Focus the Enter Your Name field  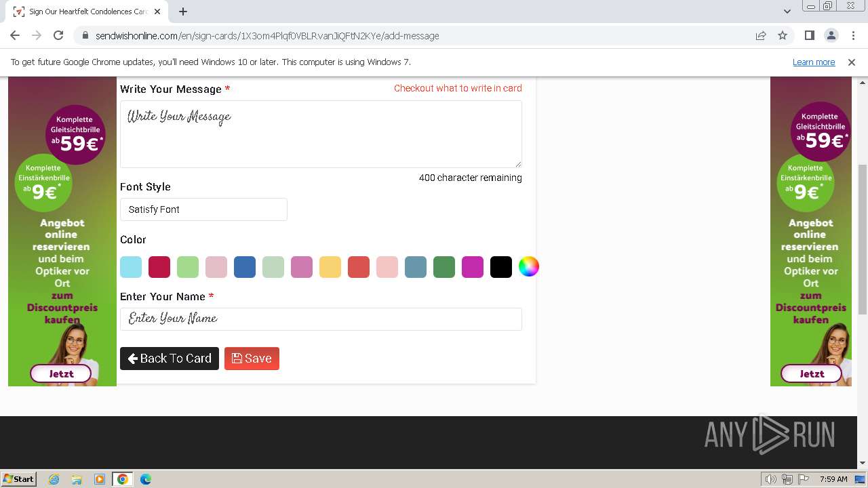321,319
